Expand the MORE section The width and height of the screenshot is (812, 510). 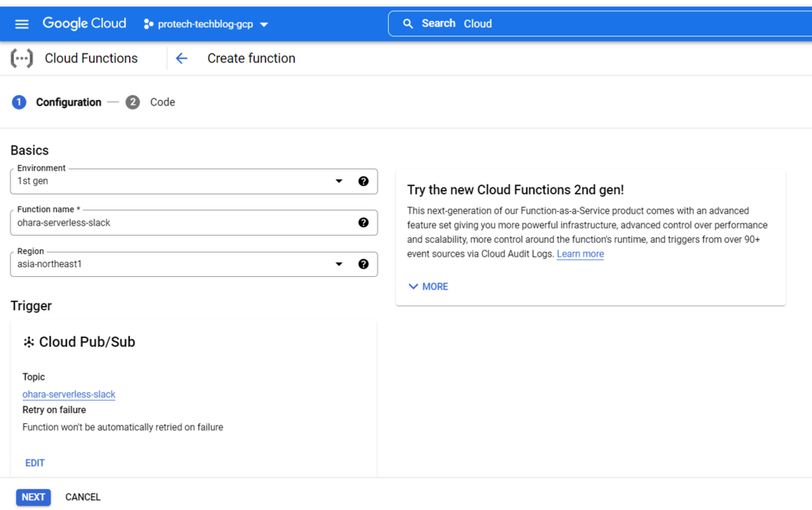428,287
